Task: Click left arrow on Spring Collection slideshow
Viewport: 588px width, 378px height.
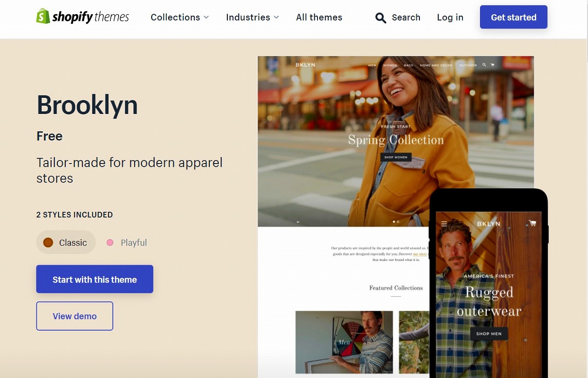Action: (x=298, y=222)
